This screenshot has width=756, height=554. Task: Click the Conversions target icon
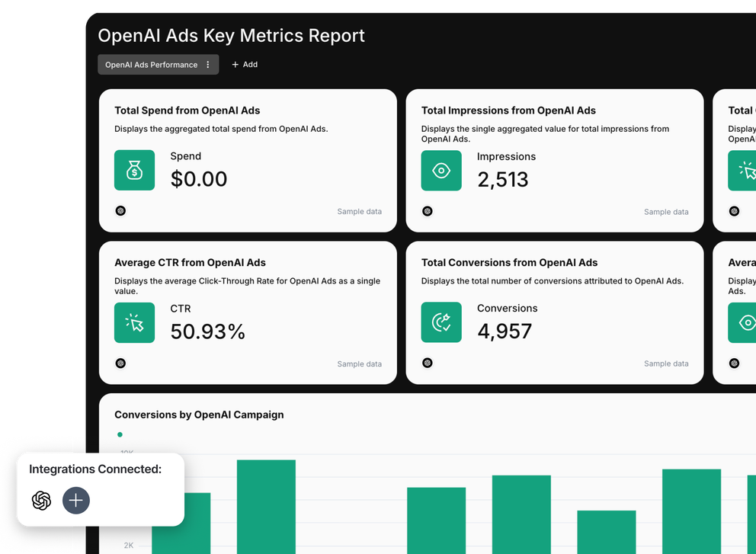coord(441,322)
